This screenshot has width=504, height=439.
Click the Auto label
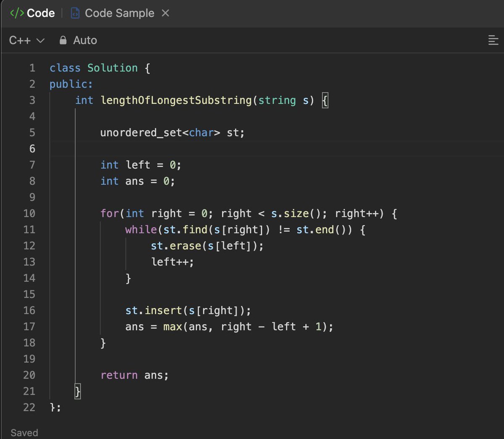pyautogui.click(x=85, y=40)
